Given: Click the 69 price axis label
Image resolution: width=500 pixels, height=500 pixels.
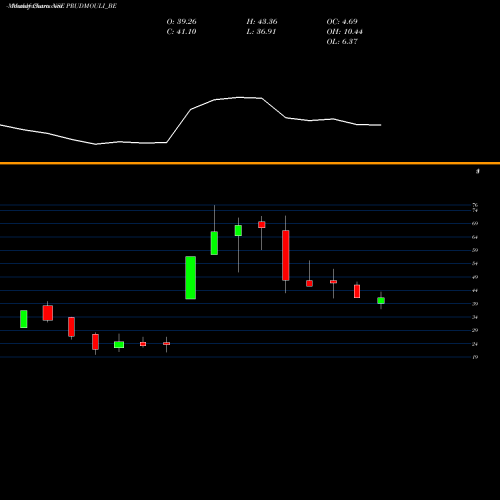Looking at the screenshot, I should click(475, 223).
